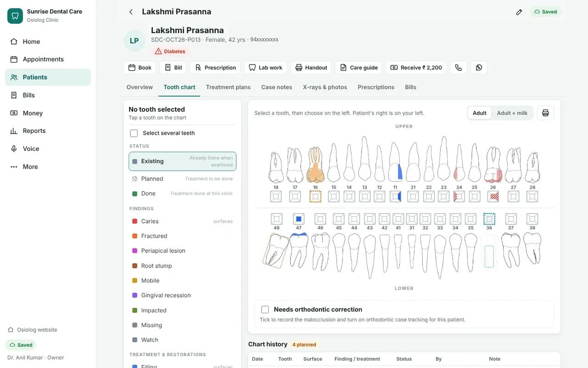Open Voice in the sidebar
Screen dimensions: 588x368
point(48,149)
